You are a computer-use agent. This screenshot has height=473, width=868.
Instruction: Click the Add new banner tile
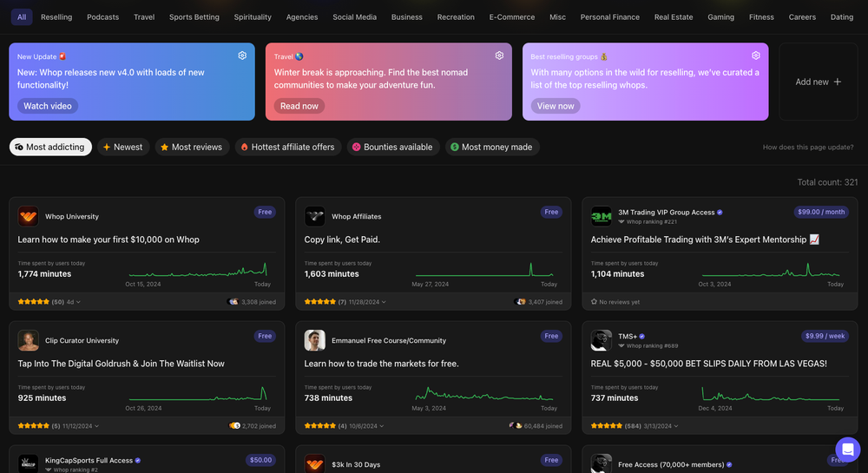point(819,82)
